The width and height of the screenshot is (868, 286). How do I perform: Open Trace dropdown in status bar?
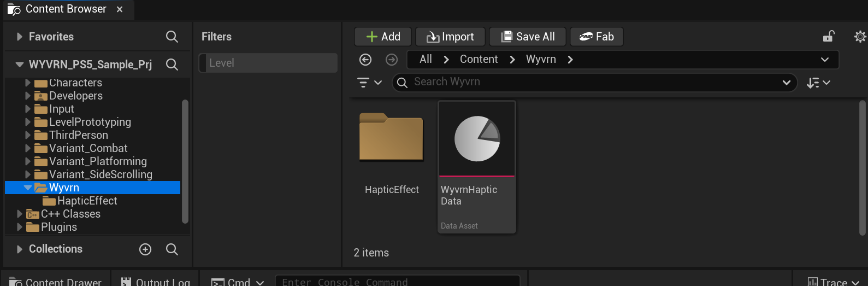[x=833, y=282]
